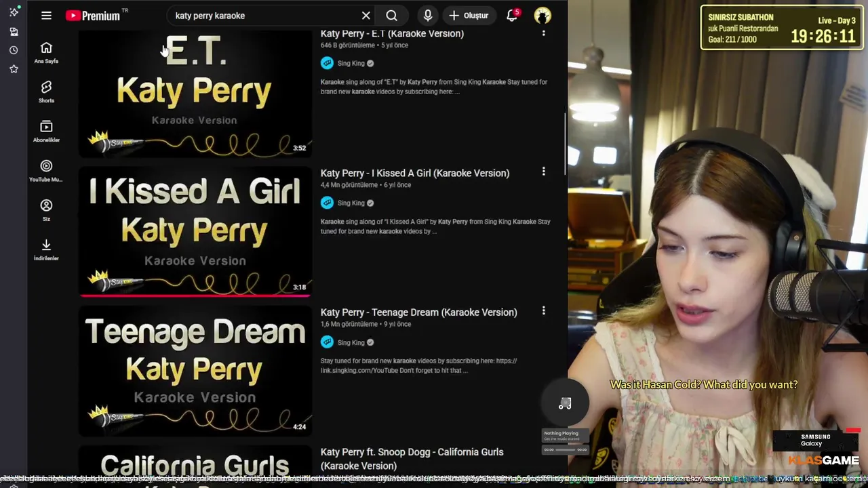Viewport: 868px width, 488px height.
Task: Click the E.T. video description snippet
Action: (434, 87)
